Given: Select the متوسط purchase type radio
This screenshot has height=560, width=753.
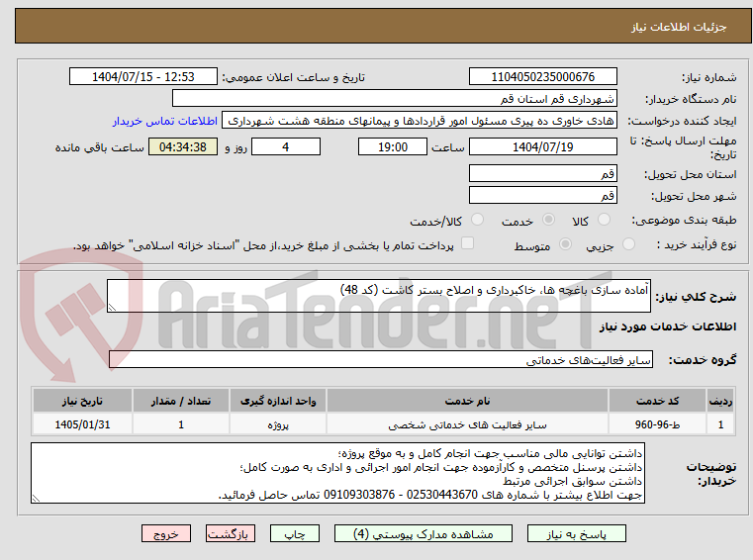Looking at the screenshot, I should pyautogui.click(x=566, y=244).
